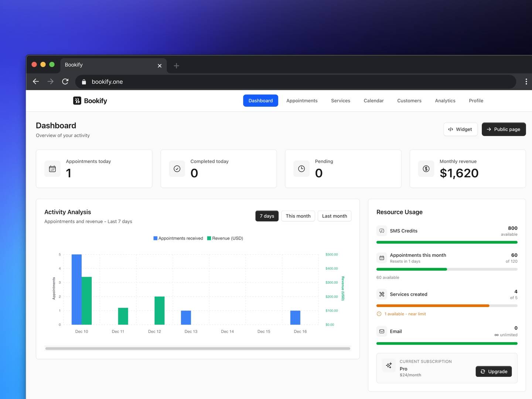The width and height of the screenshot is (532, 399).
Task: Click the address bar showing bookify.one
Action: 185,82
